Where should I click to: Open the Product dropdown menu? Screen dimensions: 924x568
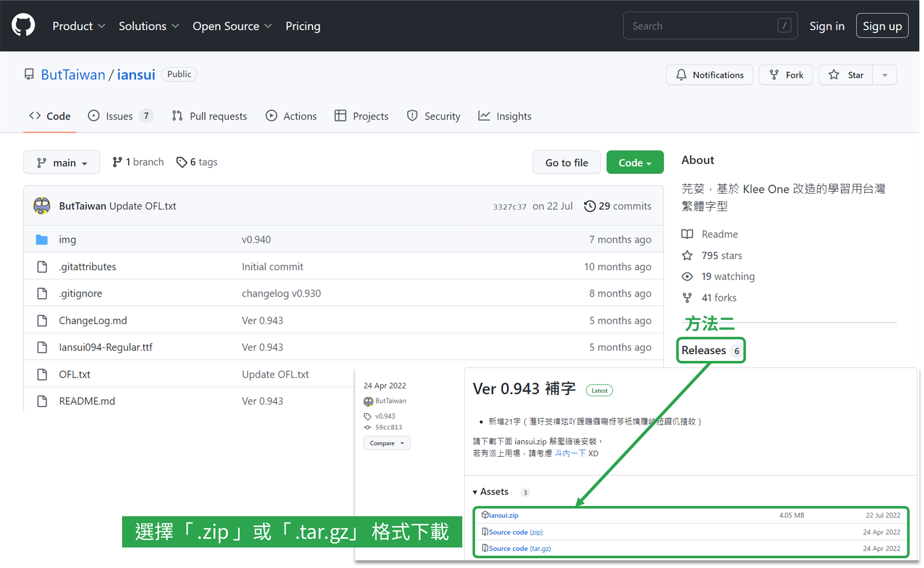[78, 26]
